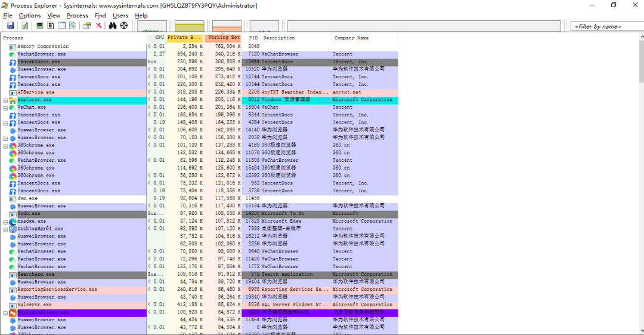Collapse the explorer.exe tree node

click(x=5, y=100)
